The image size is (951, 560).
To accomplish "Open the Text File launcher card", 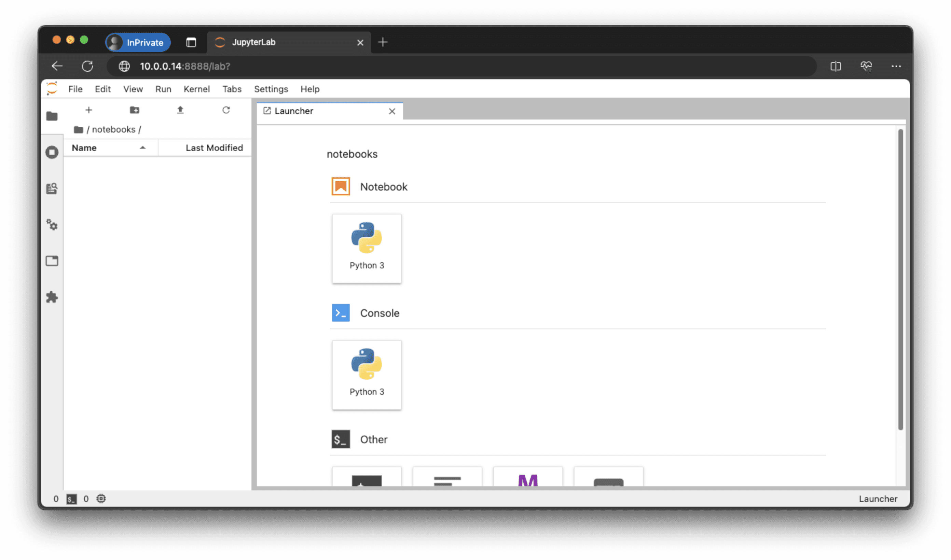I will (447, 477).
